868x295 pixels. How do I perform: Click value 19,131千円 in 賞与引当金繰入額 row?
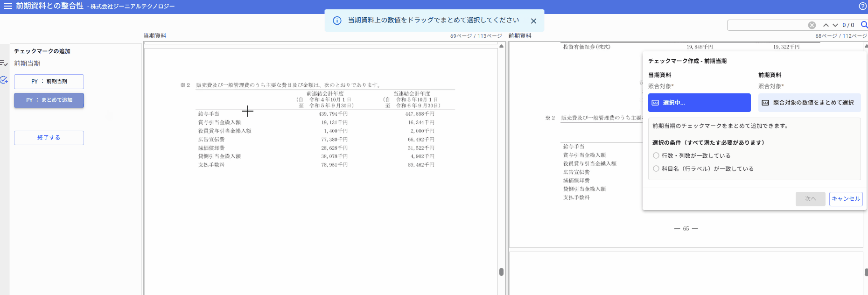coord(334,122)
